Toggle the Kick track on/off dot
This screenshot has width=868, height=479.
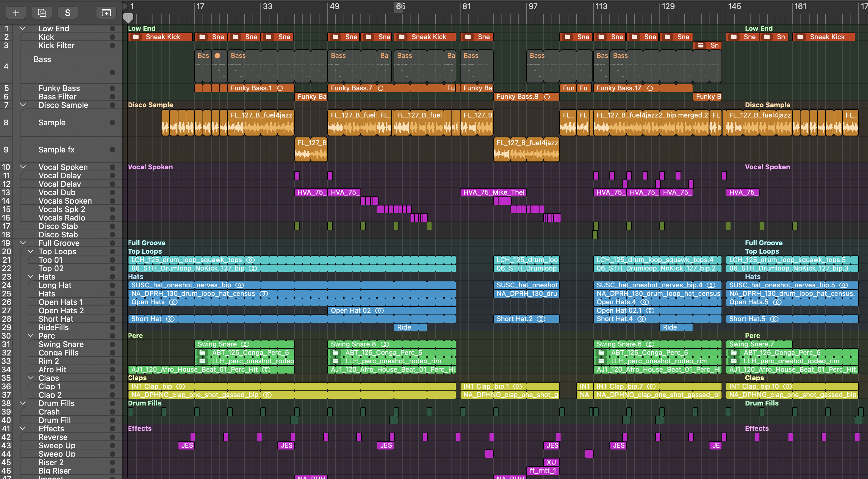[x=112, y=37]
